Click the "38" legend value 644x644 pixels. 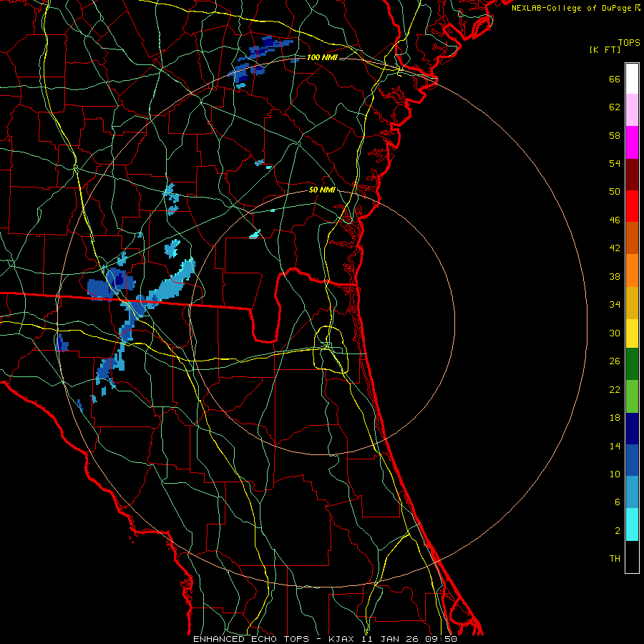615,276
